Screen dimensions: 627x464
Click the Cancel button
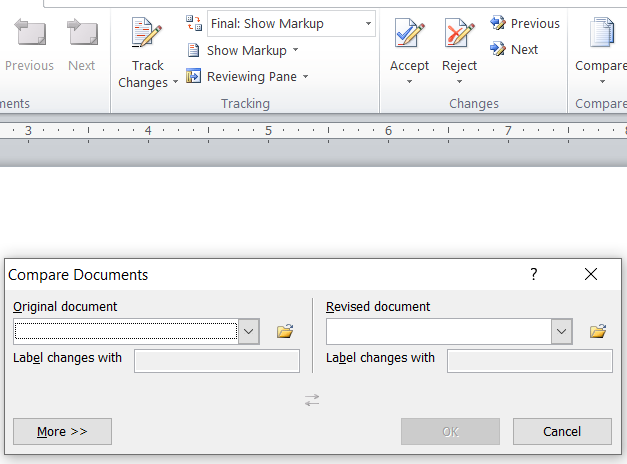pyautogui.click(x=562, y=431)
